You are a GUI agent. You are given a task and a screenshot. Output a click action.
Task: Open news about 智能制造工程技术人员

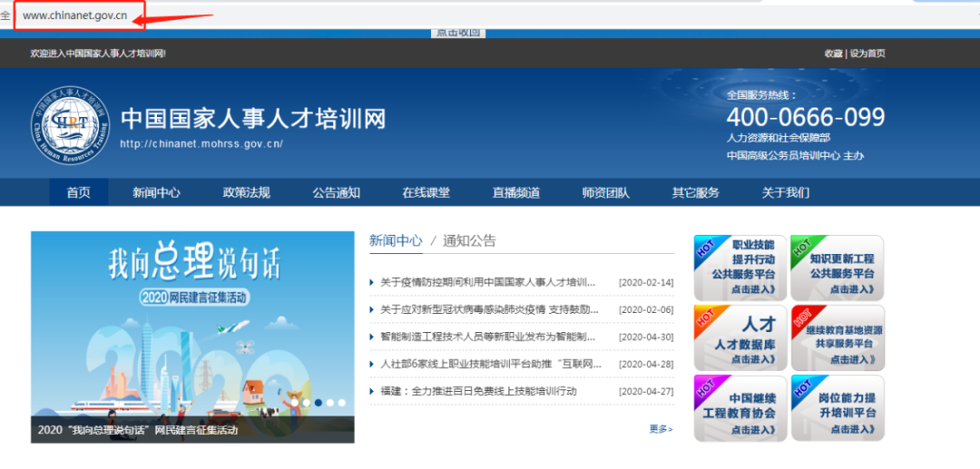tap(487, 337)
